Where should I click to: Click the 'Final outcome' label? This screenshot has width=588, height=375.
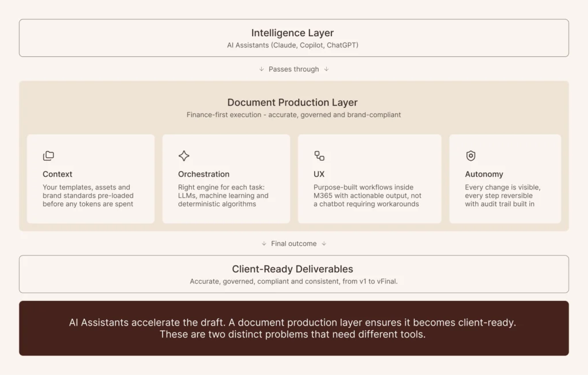[x=293, y=243]
